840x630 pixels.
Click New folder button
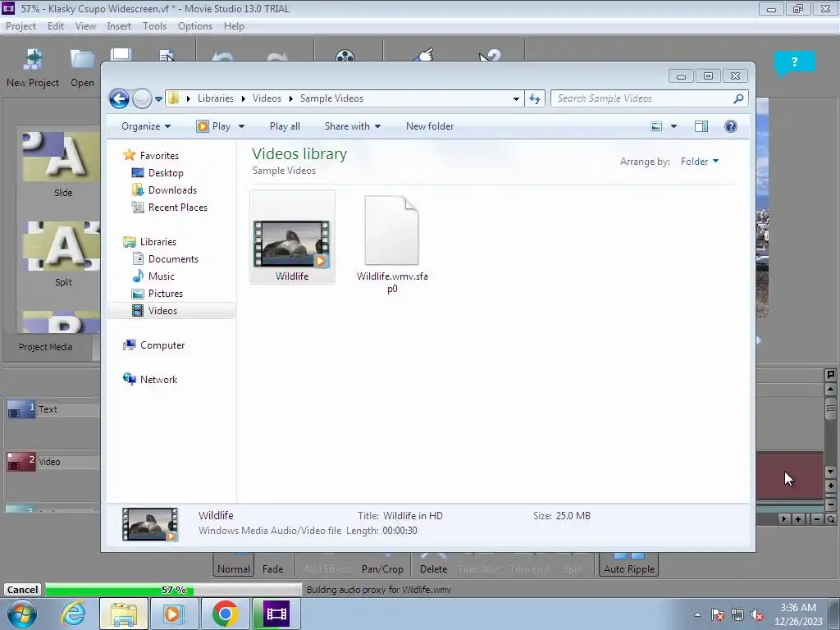pyautogui.click(x=430, y=126)
